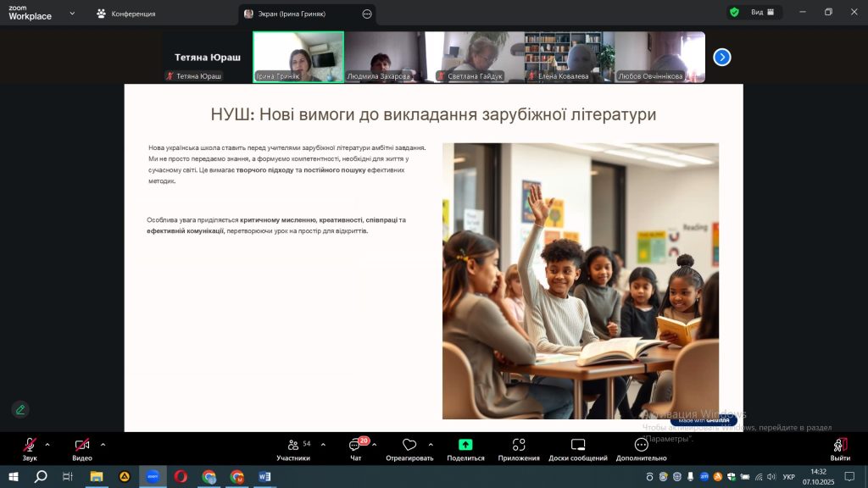Open Доски сообщений whiteboards
868x488 pixels.
(578, 449)
